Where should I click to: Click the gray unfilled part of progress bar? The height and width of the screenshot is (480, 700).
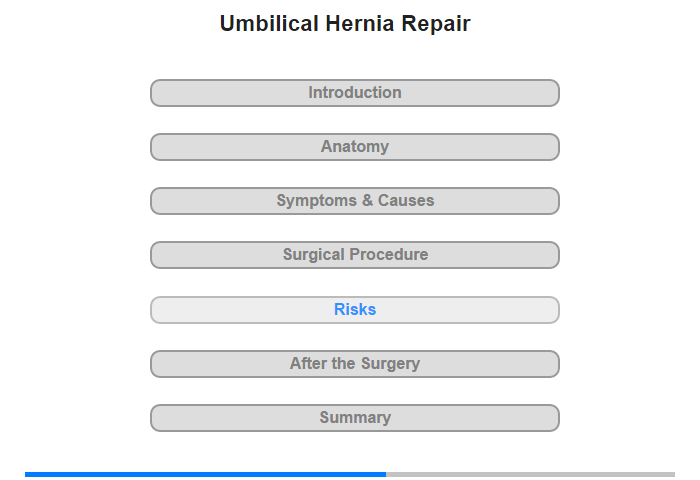point(530,474)
